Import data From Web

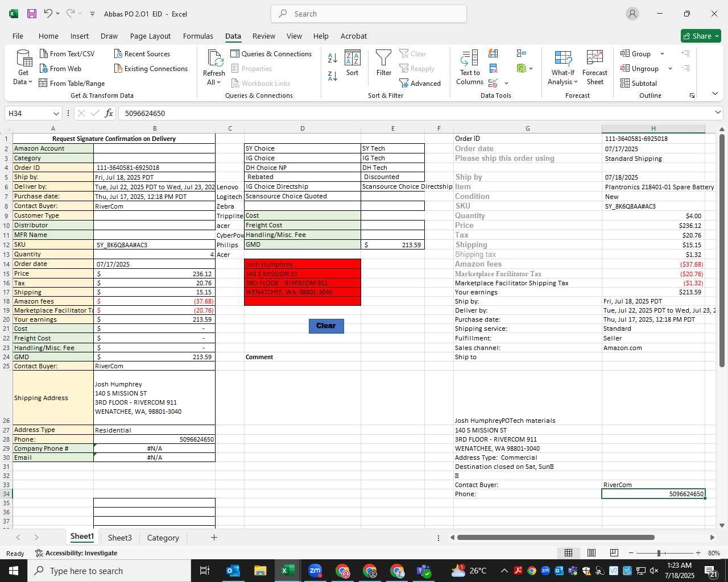(60, 68)
